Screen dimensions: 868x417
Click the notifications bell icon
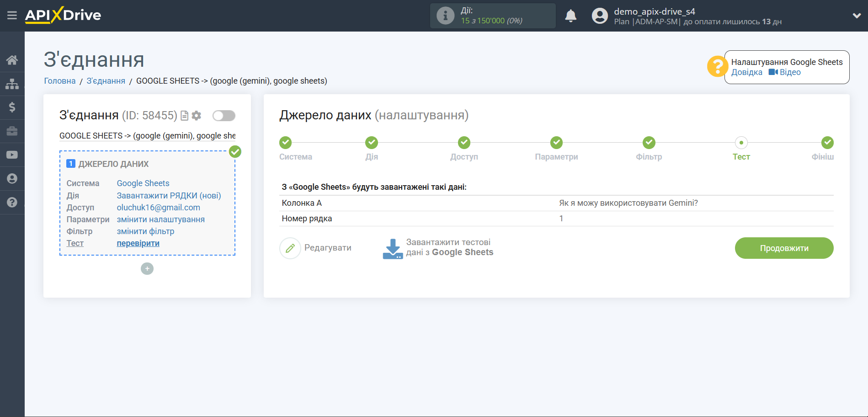(x=570, y=16)
